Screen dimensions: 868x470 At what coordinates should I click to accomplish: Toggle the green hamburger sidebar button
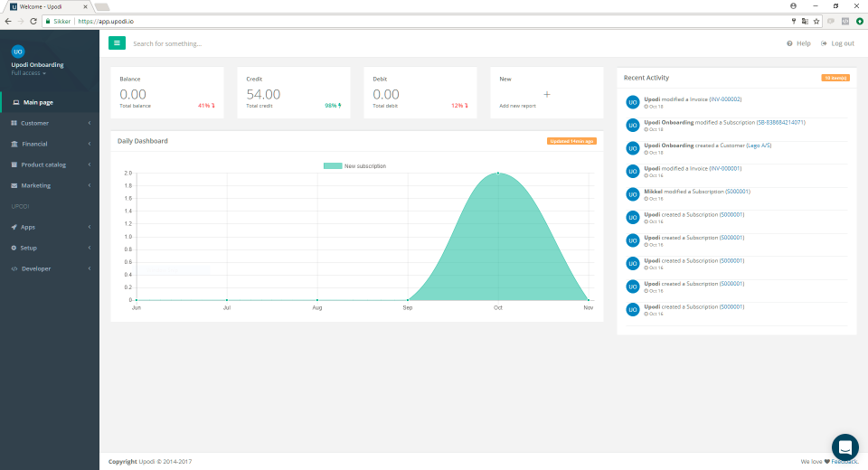point(117,43)
